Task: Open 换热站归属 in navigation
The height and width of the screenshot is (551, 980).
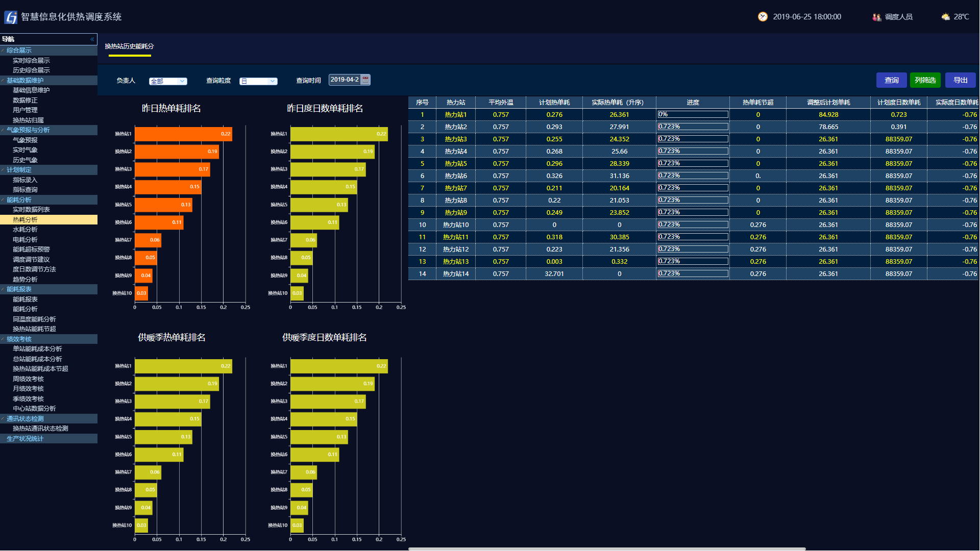Action: [28, 120]
